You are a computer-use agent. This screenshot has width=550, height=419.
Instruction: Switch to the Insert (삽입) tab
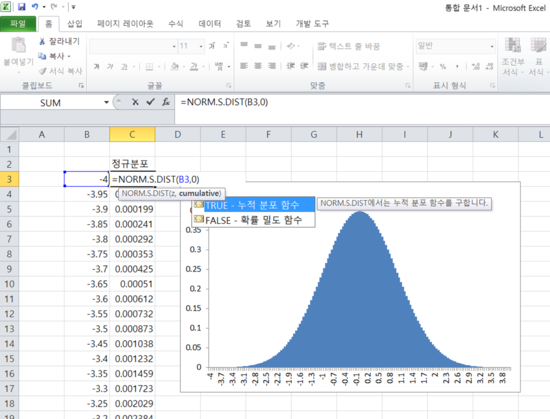(75, 23)
